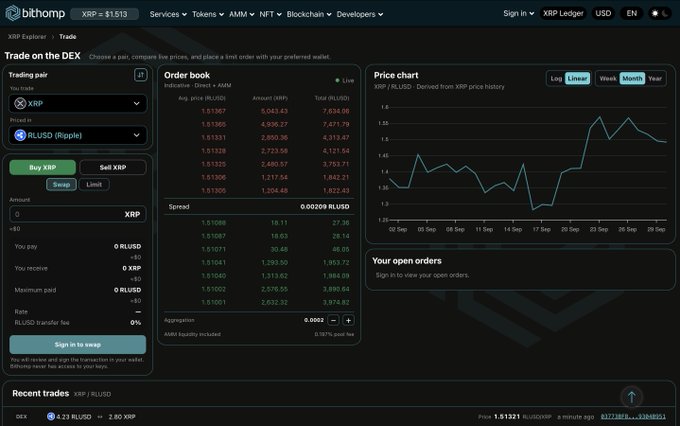
Task: Click bid price 1.51040 row
Action: pos(259,276)
